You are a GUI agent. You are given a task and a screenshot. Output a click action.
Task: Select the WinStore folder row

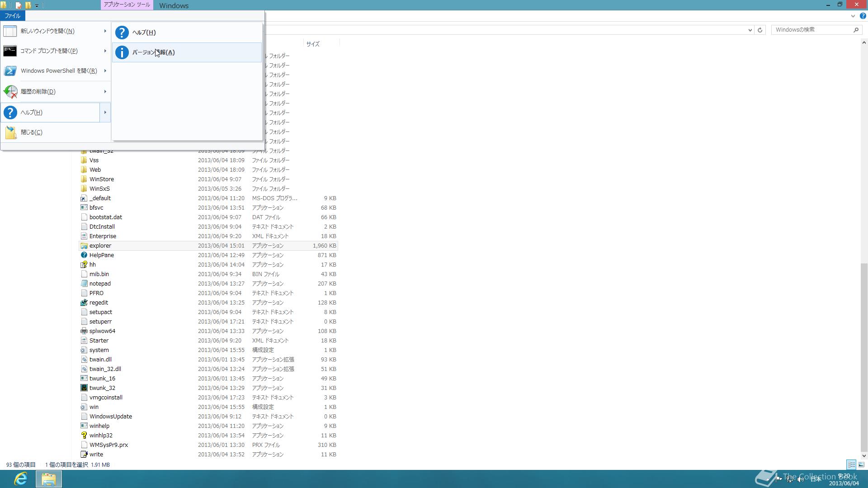pyautogui.click(x=208, y=179)
